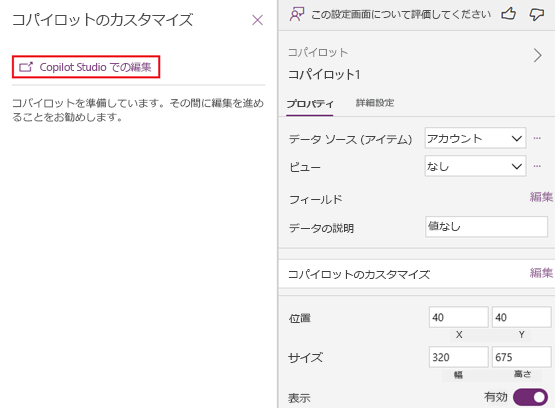Switch to the プロパティ tab

click(310, 104)
